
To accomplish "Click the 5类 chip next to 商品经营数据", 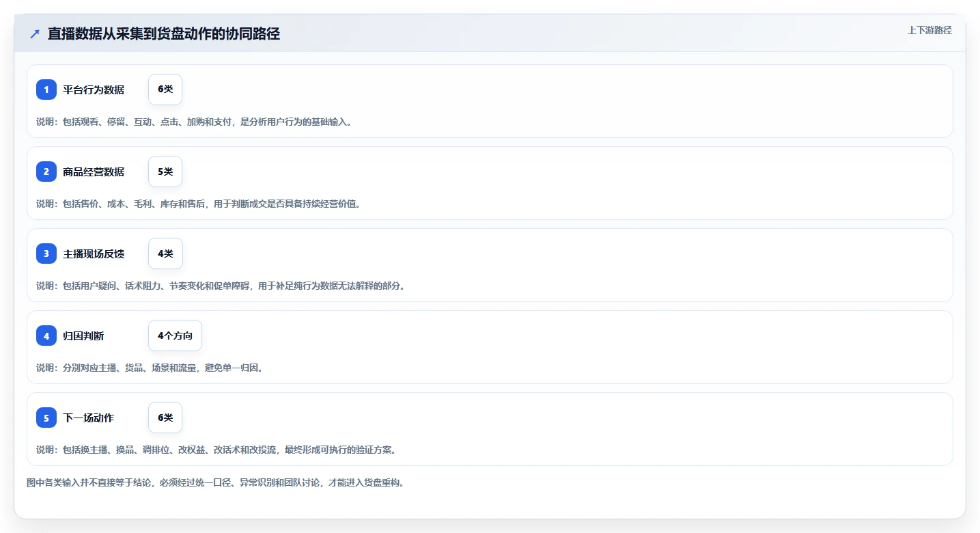I will pos(165,172).
